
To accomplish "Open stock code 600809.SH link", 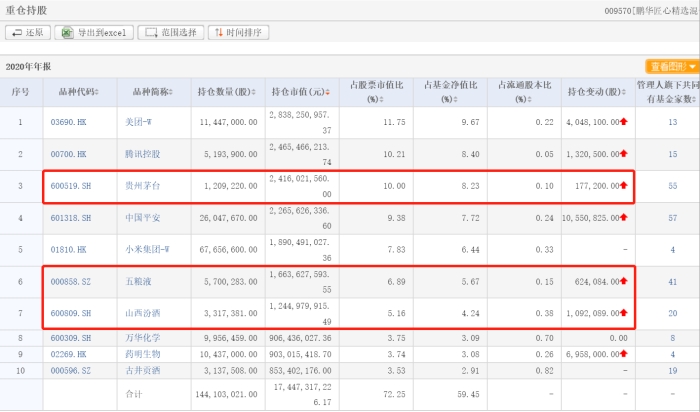I will click(71, 313).
